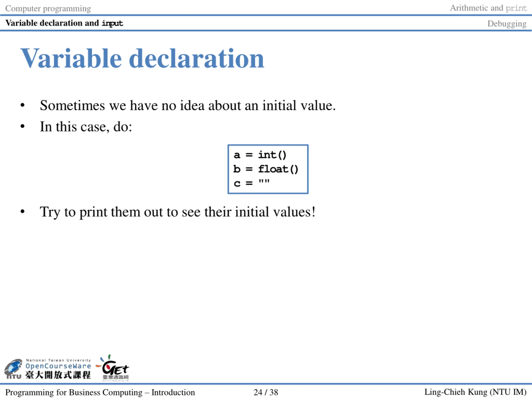Click code line 'b = float()'
The image size is (532, 399).
click(x=266, y=169)
